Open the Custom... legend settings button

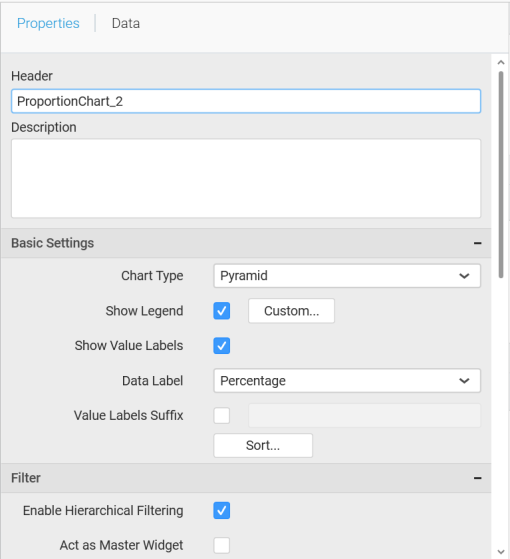(x=292, y=311)
